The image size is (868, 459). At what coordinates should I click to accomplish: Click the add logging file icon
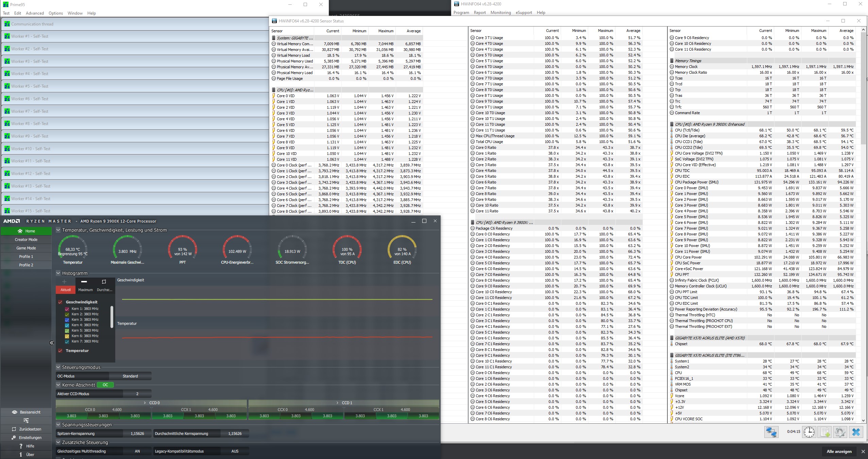[825, 432]
